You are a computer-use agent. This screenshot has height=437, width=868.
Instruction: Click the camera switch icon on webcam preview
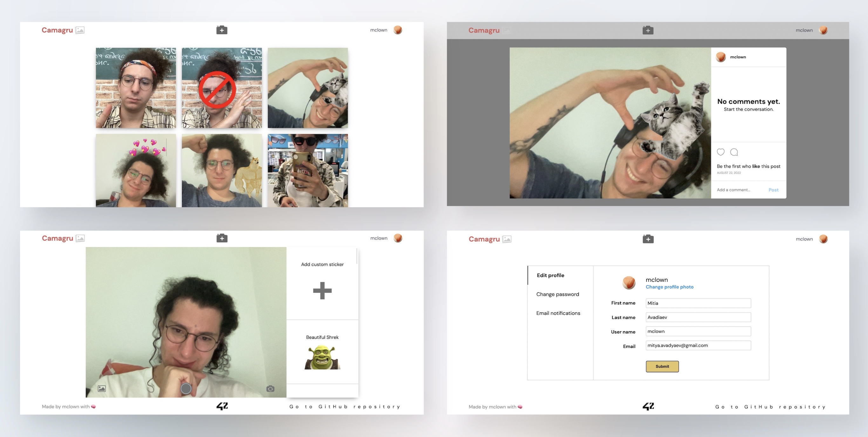[270, 389]
